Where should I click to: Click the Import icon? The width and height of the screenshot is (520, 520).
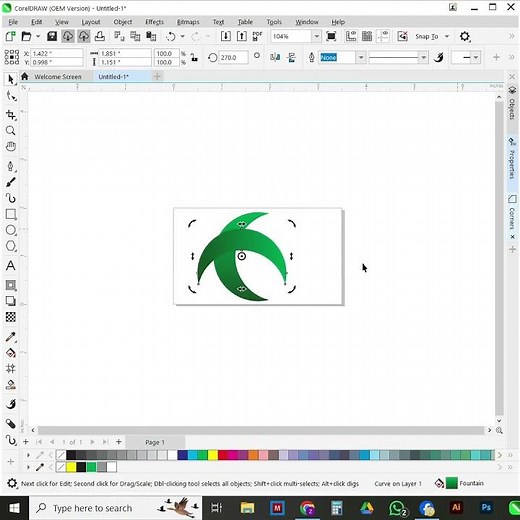point(226,36)
